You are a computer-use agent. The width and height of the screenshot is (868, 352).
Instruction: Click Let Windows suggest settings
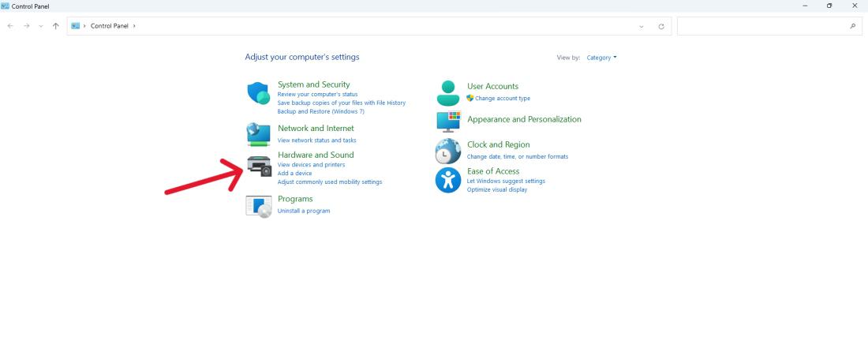[x=506, y=181]
